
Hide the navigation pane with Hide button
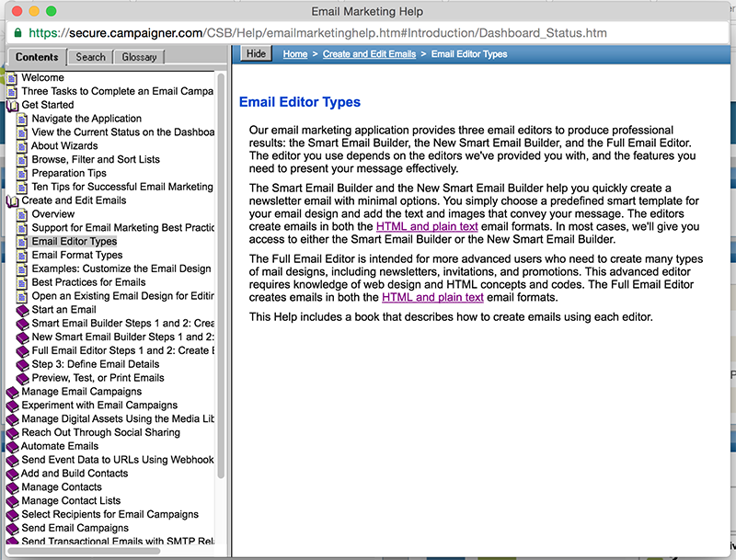coord(257,54)
